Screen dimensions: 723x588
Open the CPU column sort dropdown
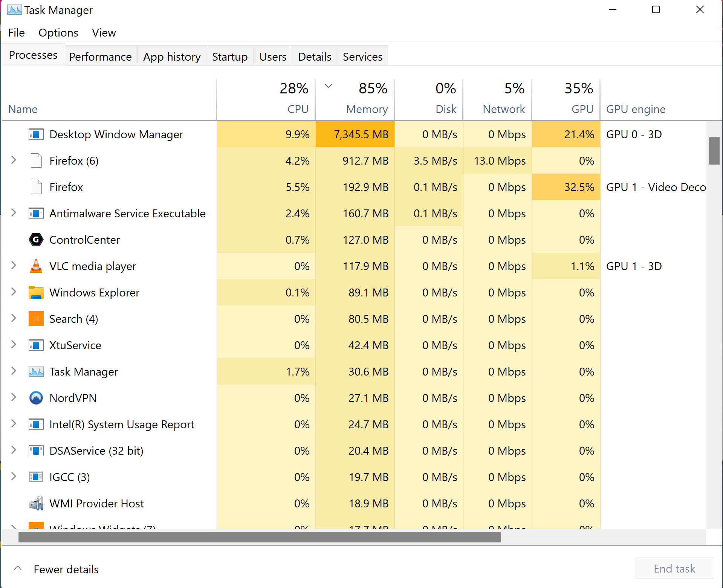(x=328, y=86)
